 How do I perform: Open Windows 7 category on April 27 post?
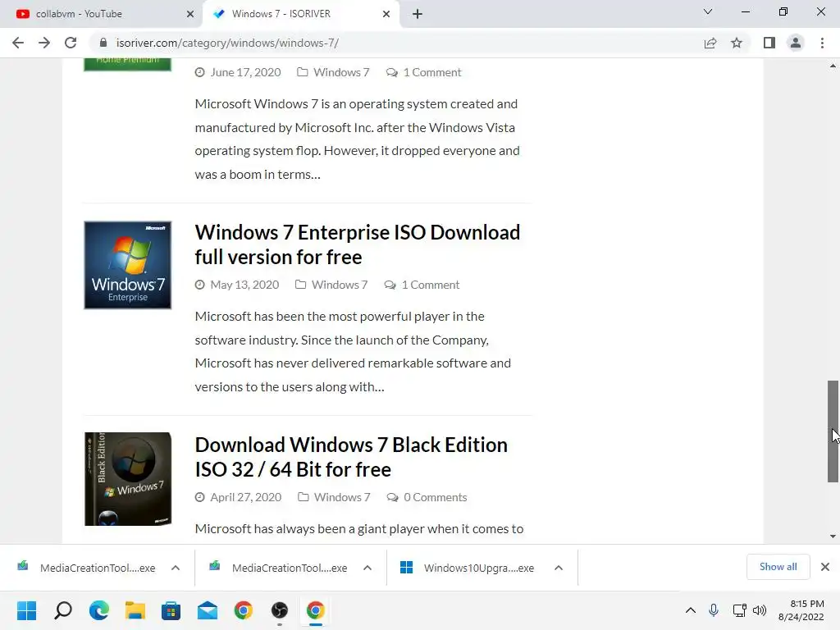pos(342,497)
